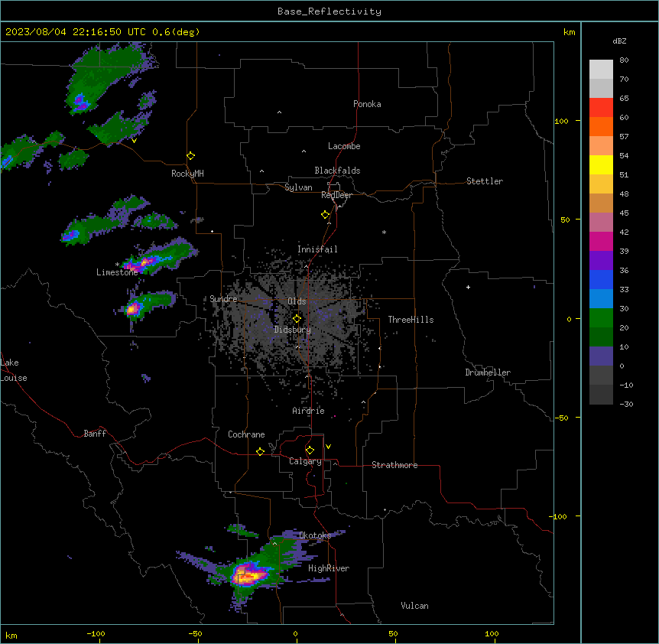Click the white caret marker west of Lacombe
Image resolution: width=659 pixels, height=644 pixels.
tap(304, 151)
